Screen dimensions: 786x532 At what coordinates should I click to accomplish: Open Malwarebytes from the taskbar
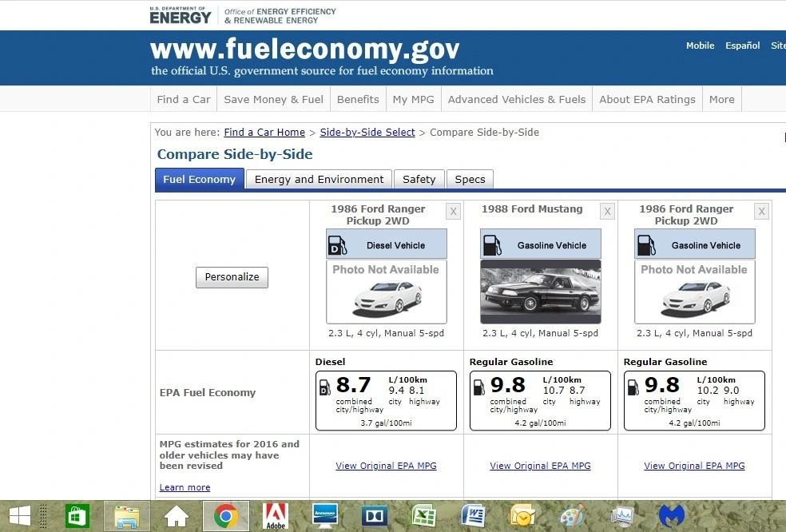tap(672, 516)
